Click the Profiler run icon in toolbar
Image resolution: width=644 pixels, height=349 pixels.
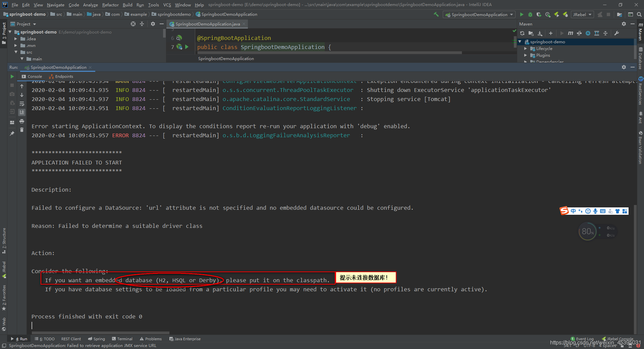pos(548,14)
